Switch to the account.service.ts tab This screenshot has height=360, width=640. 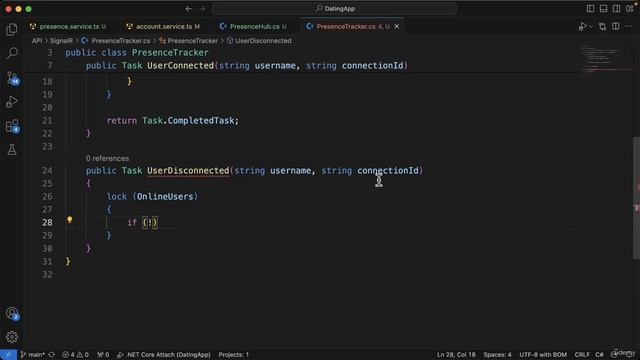click(163, 27)
